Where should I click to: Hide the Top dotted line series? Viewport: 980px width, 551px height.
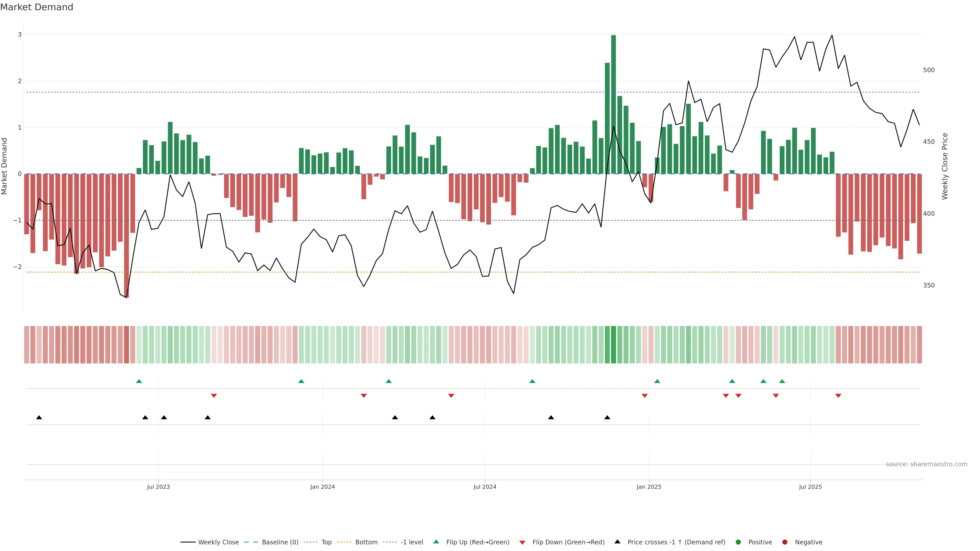[326, 542]
